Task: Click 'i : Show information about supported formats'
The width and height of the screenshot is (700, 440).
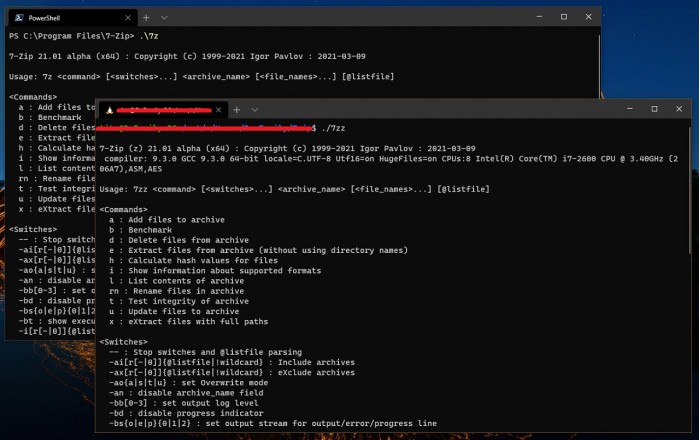Action: coord(215,271)
